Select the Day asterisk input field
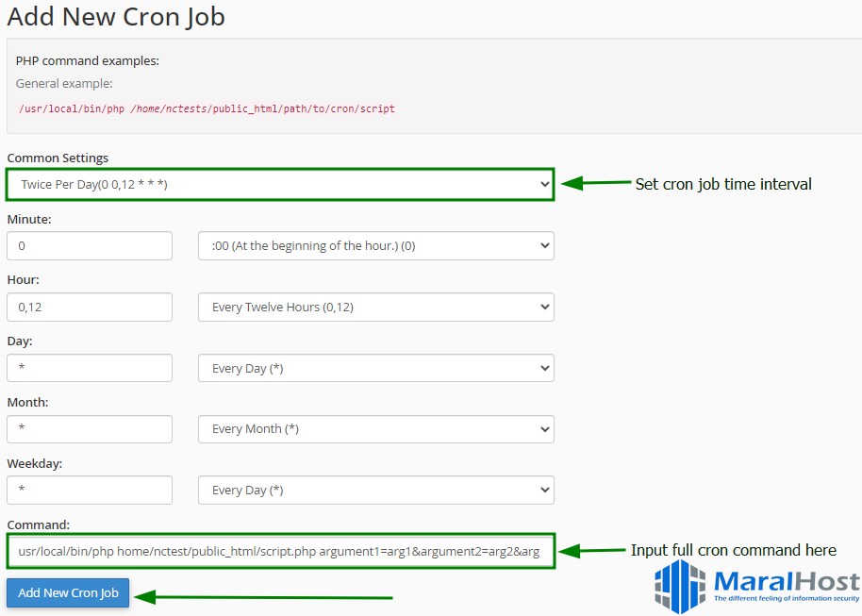 click(90, 368)
